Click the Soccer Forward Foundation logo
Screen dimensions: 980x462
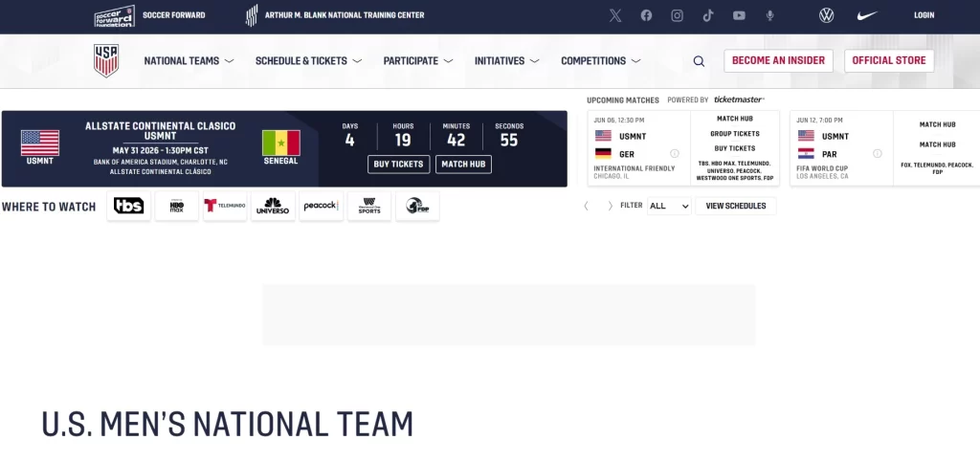pos(115,15)
